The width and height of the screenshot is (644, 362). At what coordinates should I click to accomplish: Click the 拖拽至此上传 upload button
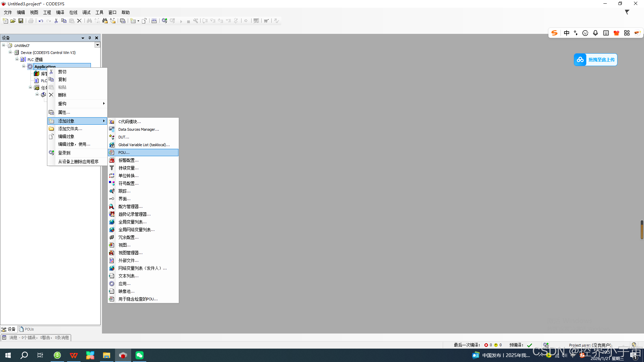[x=596, y=60]
